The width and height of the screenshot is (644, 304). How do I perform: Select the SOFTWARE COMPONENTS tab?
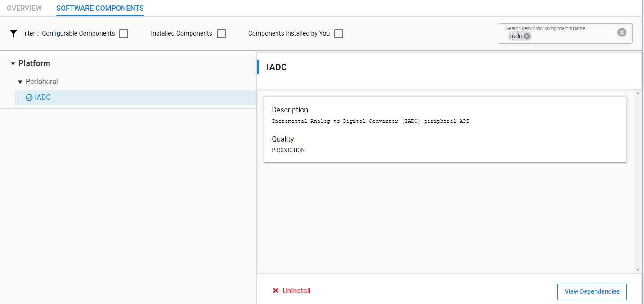pos(100,8)
